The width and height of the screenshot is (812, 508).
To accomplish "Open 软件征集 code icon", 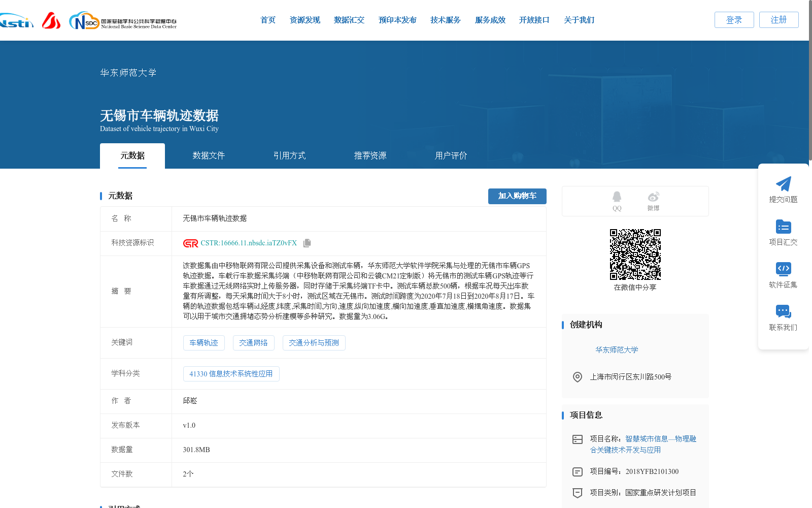I will pyautogui.click(x=783, y=269).
